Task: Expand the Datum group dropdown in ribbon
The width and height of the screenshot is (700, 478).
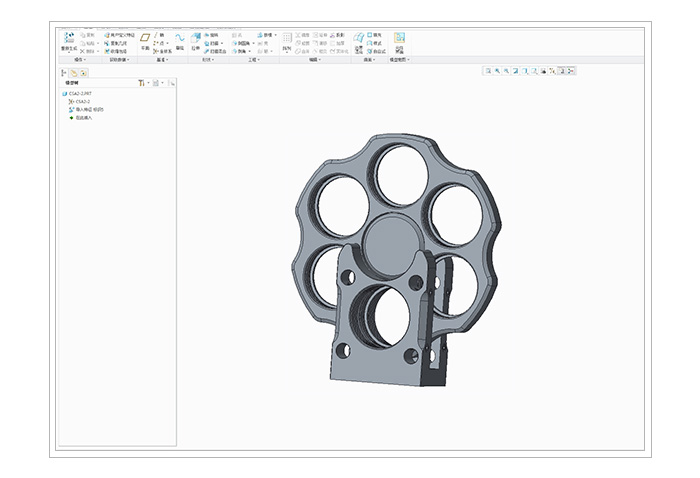Action: coord(161,60)
